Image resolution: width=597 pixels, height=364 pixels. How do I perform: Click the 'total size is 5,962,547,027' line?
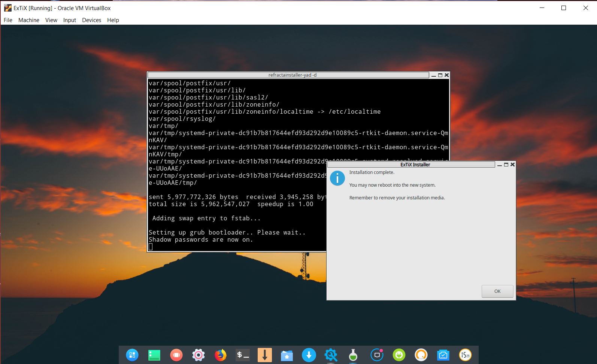tap(231, 204)
